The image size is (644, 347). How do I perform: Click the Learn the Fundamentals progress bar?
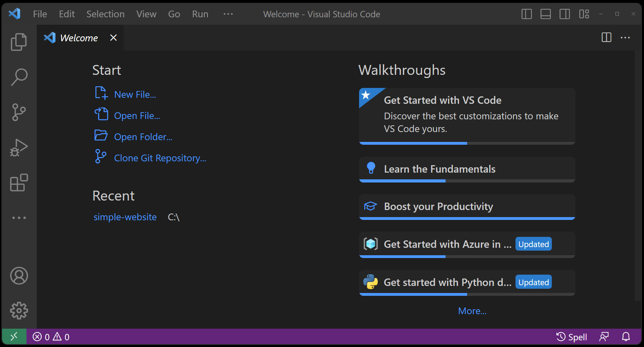[467, 181]
